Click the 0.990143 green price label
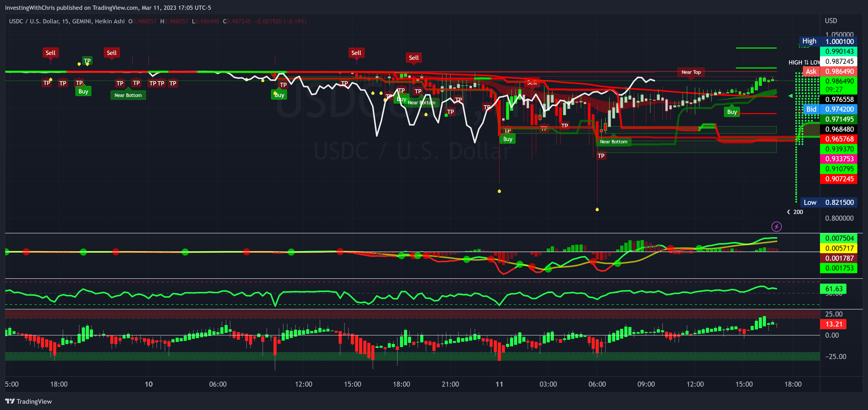This screenshot has width=868, height=410. tap(839, 52)
